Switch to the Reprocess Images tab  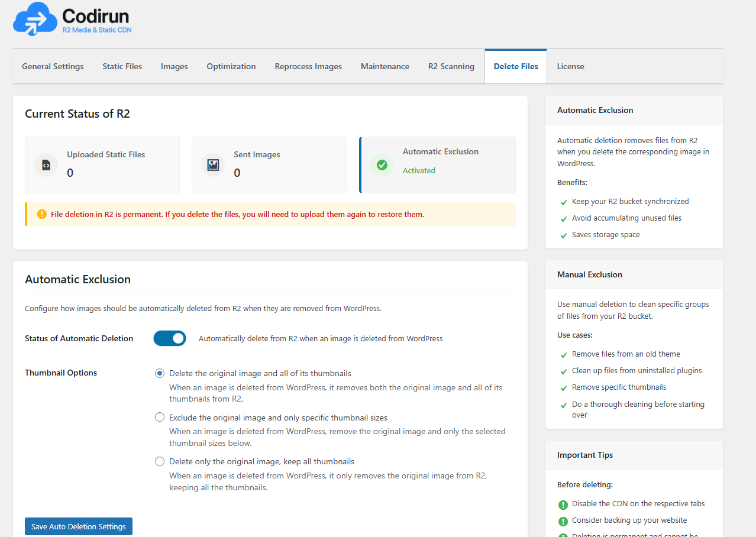[308, 66]
